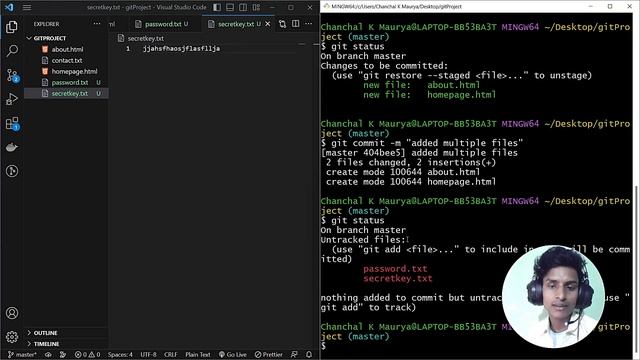The height and width of the screenshot is (360, 640).
Task: Toggle the secondary side bar layout icon
Action: (243, 7)
